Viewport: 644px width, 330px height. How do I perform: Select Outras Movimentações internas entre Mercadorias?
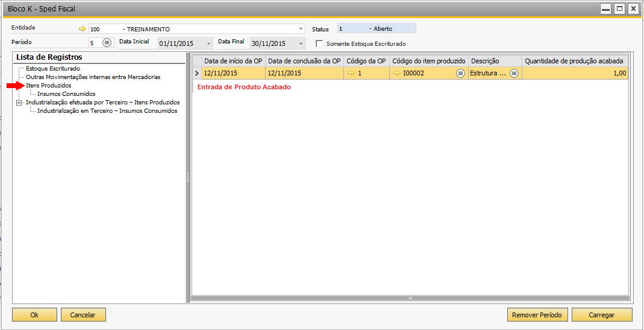[93, 77]
